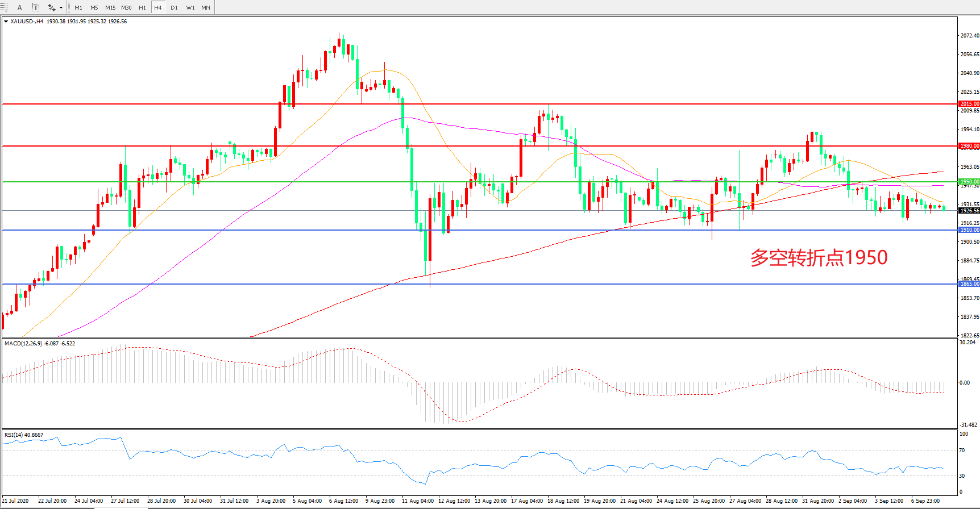Select the Text Label tool
This screenshot has width=980, height=509.
click(x=35, y=7)
